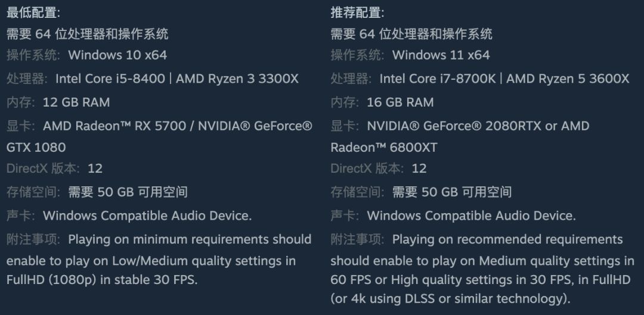Select the Windows 10 x64 text
The image size is (644, 315).
pos(117,55)
